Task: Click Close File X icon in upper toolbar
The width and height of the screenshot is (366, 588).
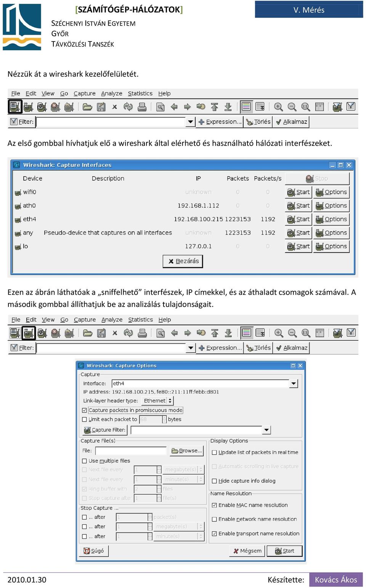Action: coord(114,107)
